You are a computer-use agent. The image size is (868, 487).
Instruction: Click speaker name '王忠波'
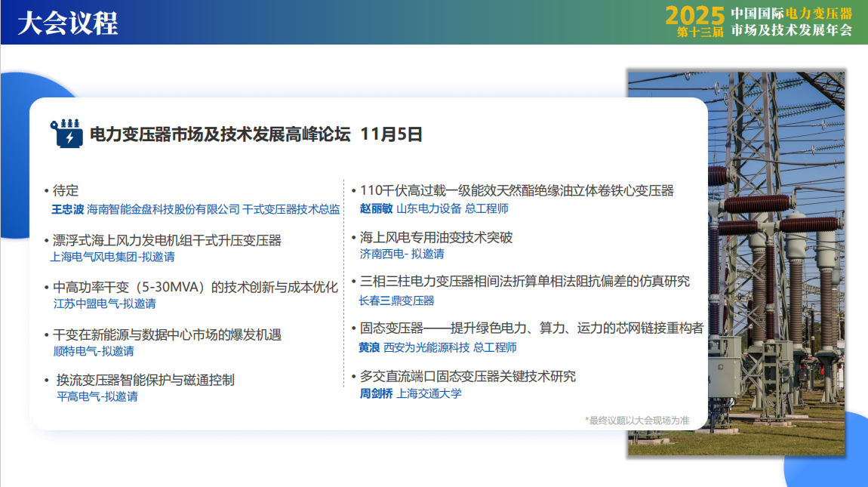tap(67, 209)
